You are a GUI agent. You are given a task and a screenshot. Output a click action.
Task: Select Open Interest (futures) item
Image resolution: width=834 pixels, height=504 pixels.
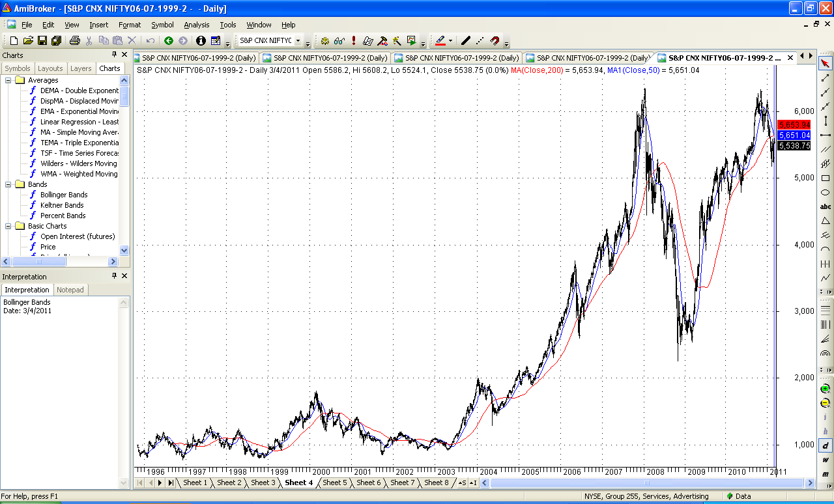[x=78, y=236]
